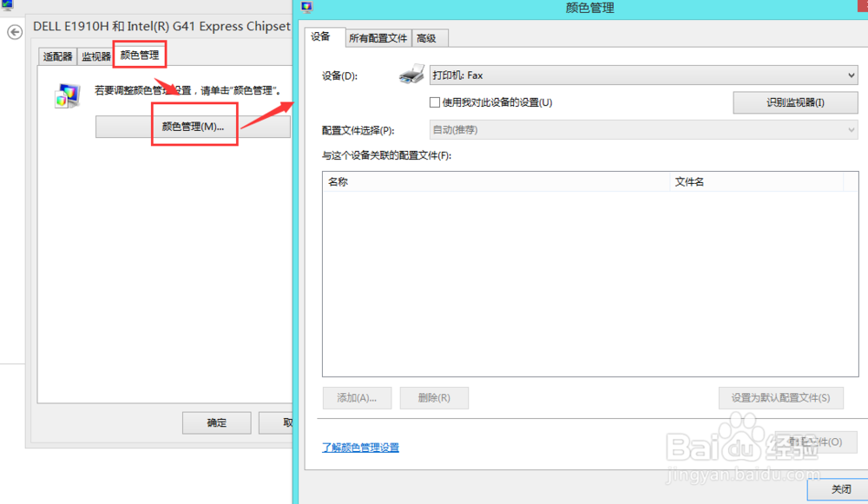Click the 颜色管理 dialog title bar icon
Screen dimensions: 868x504
point(306,8)
